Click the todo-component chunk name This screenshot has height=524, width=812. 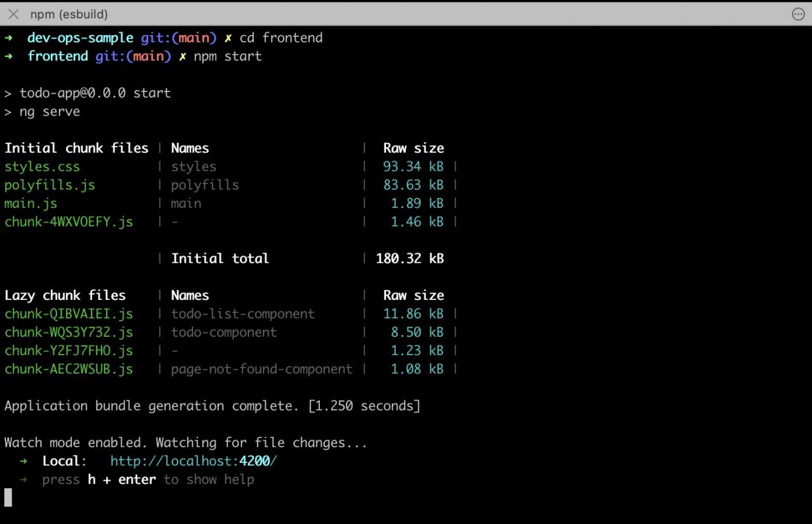[224, 332]
